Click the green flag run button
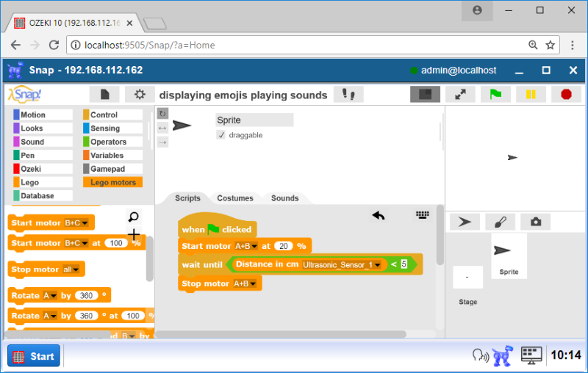The image size is (588, 373). click(495, 94)
